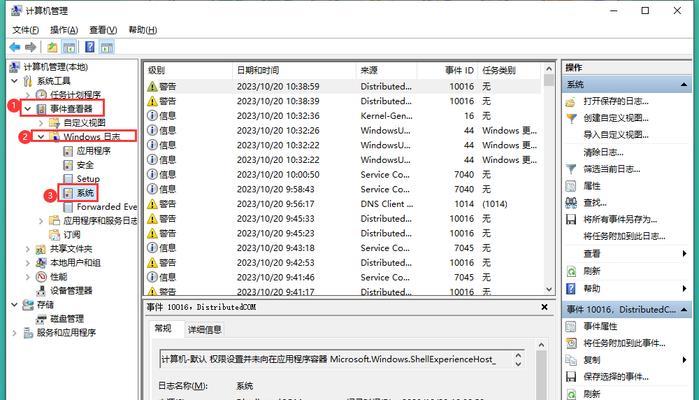The image size is (699, 400).
Task: Open 性能 node
Action: pyautogui.click(x=58, y=277)
